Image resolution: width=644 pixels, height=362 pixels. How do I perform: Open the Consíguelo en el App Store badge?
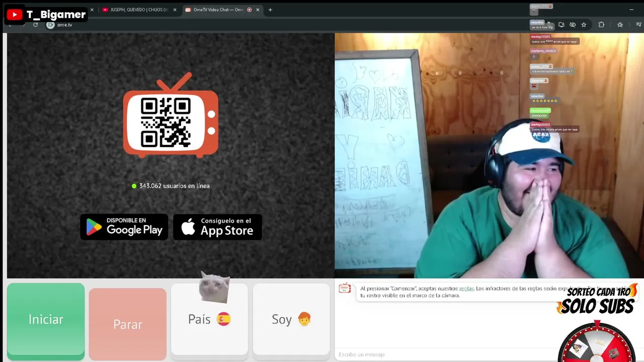217,227
